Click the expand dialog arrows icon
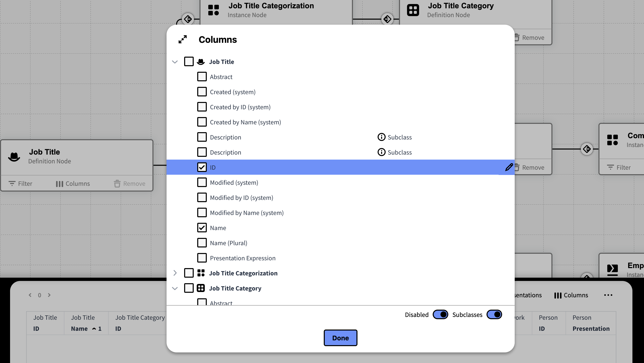Screen dimensions: 644x363 click(x=183, y=39)
